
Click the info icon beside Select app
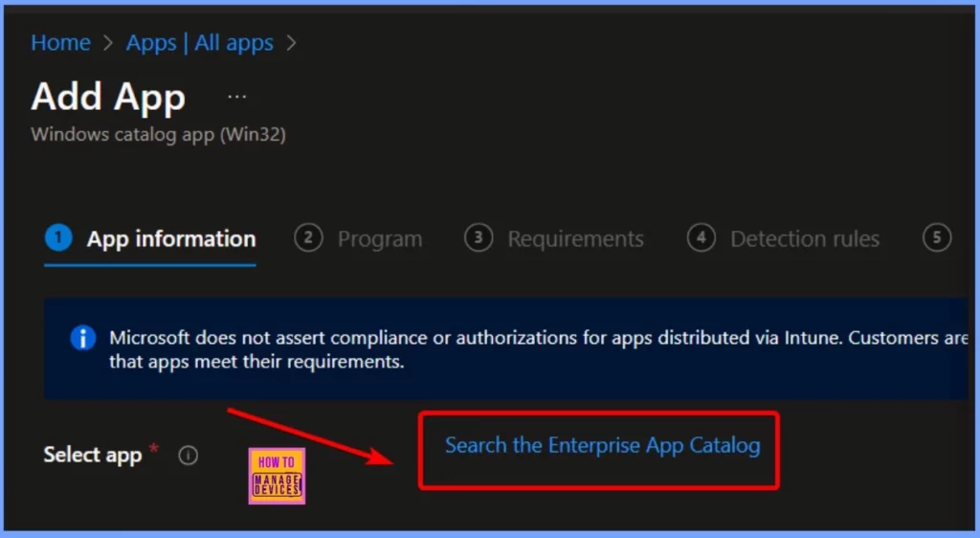189,456
